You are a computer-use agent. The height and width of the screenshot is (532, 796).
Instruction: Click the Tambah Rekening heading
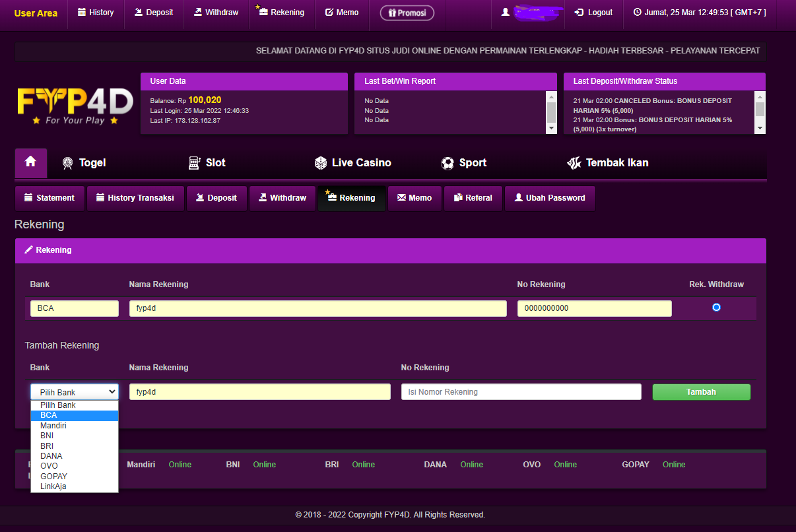click(x=62, y=345)
